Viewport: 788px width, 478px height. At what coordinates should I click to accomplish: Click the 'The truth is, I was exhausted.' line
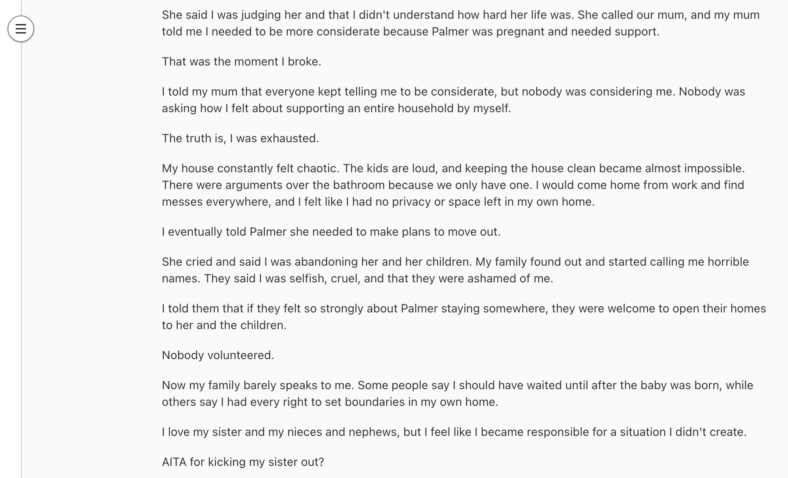(240, 139)
